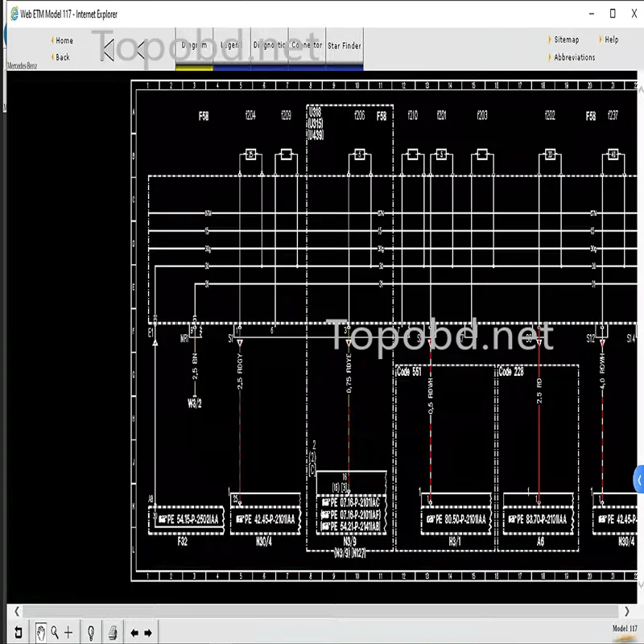This screenshot has height=644, width=644.
Task: Open reference PE 80.50-P-2101IAA
Action: (x=456, y=519)
